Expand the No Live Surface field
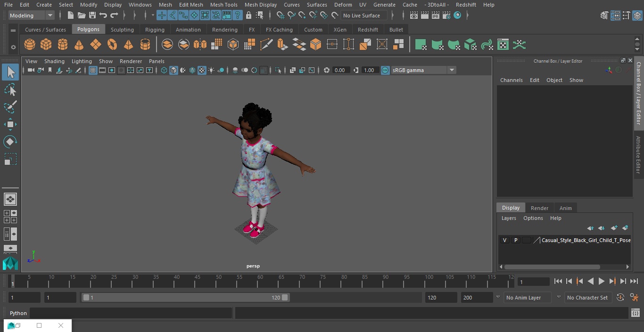644x332 pixels. 364,16
